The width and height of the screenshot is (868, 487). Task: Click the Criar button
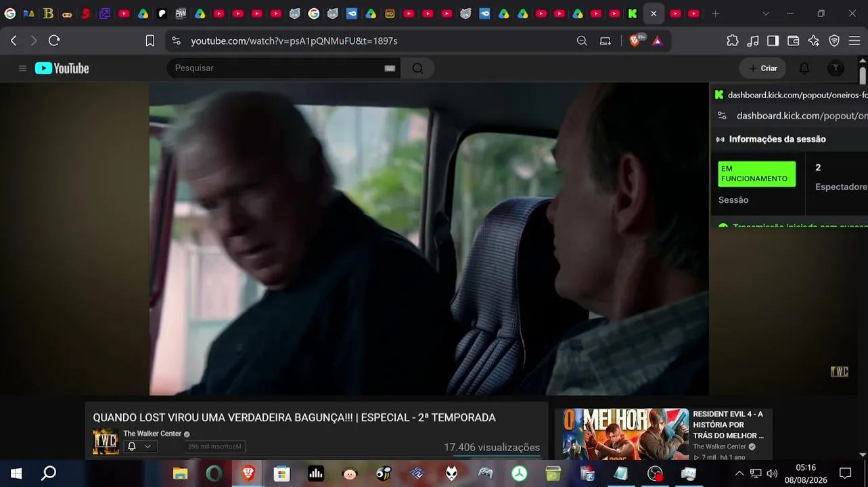(x=762, y=68)
